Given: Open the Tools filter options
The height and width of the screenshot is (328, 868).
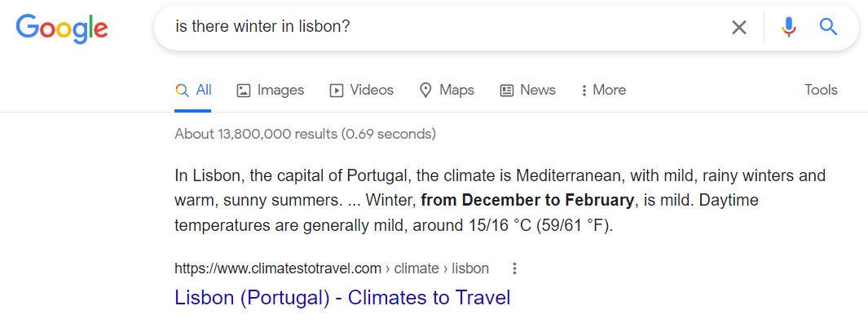Looking at the screenshot, I should tap(821, 91).
